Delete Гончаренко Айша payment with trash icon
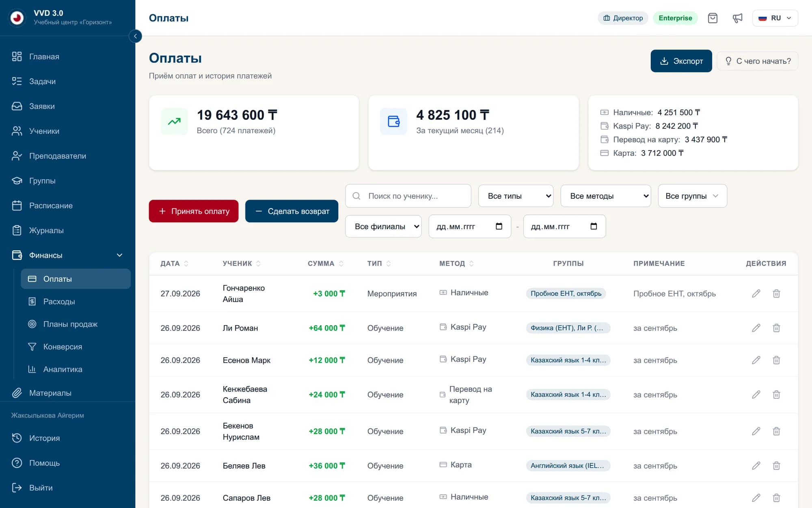812x508 pixels. click(776, 293)
